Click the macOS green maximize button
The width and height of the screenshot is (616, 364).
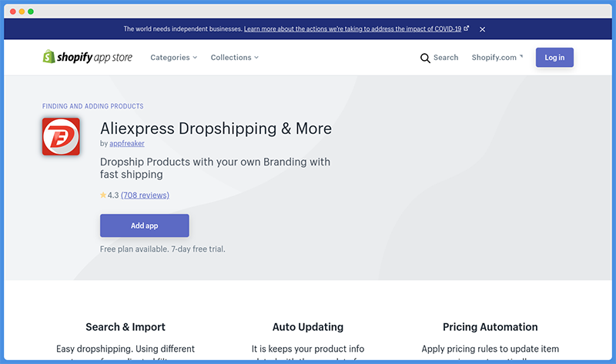point(31,12)
